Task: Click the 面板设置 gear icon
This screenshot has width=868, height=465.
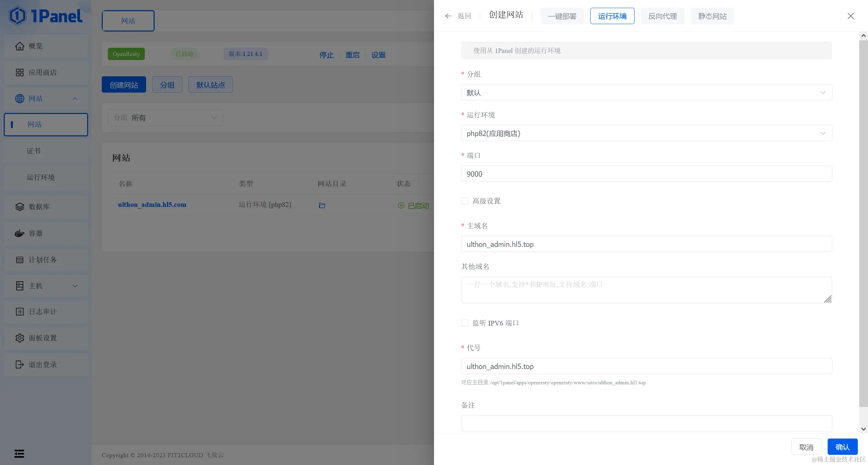Action: tap(20, 338)
